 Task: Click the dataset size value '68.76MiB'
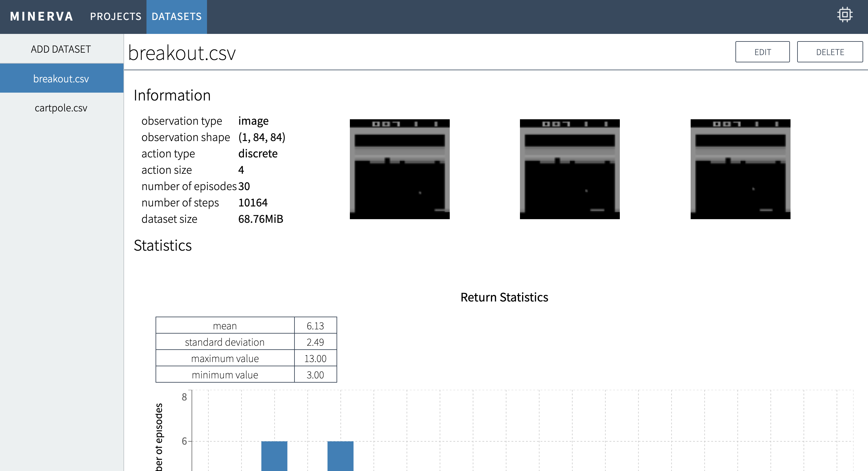(261, 219)
